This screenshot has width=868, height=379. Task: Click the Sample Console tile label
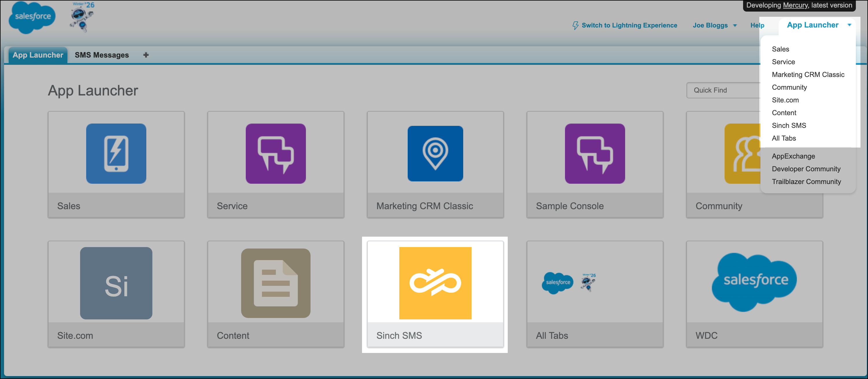coord(570,206)
